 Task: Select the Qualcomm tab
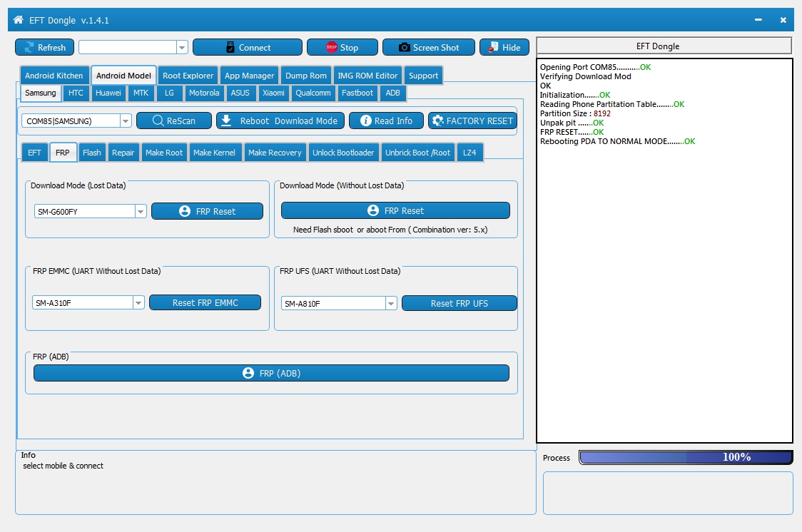(313, 93)
